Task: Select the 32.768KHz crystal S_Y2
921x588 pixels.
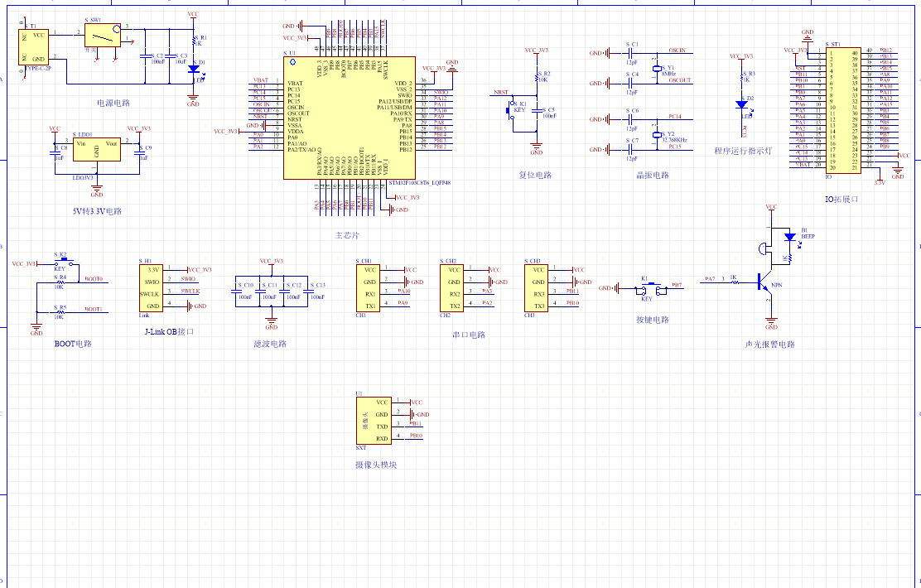Action: click(x=658, y=134)
